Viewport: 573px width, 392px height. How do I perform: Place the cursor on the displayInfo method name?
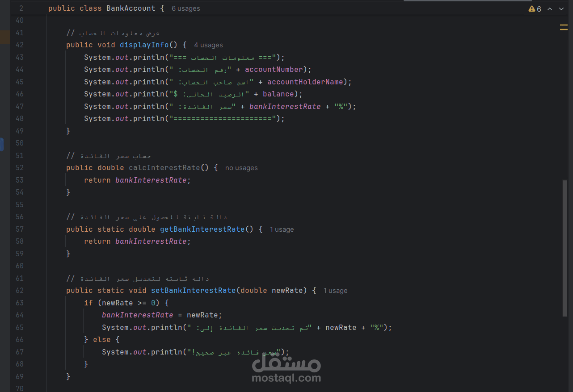[x=144, y=45]
